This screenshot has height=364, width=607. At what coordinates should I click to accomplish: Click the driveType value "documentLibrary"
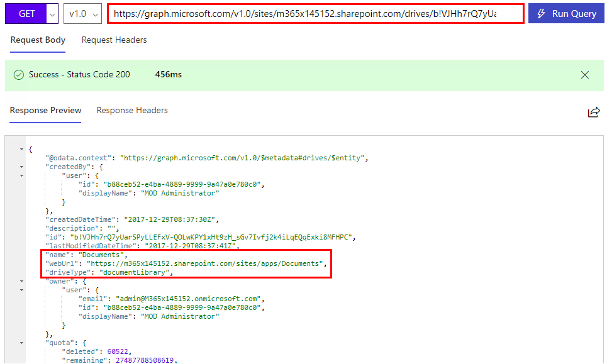135,272
